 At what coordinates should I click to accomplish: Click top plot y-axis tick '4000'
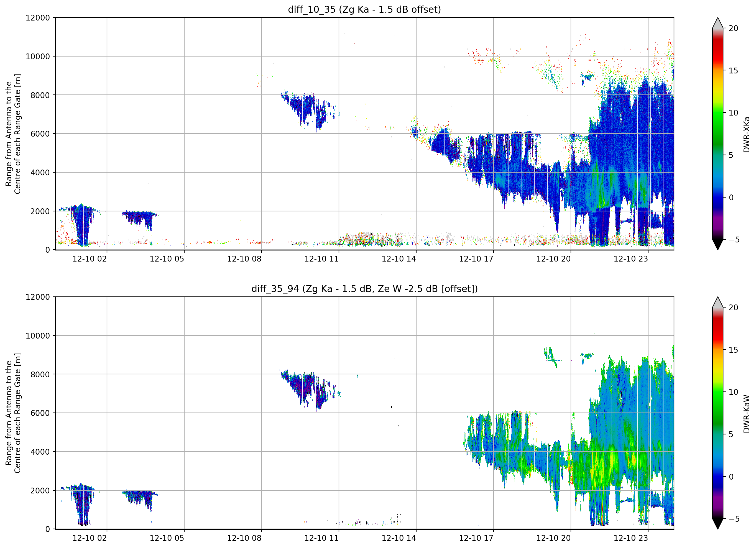[40, 173]
